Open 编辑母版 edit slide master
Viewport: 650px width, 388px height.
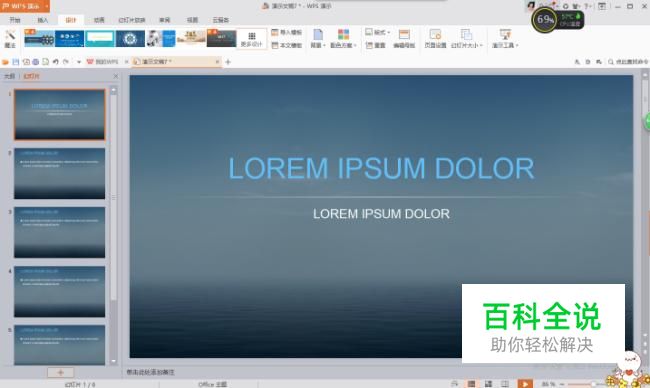click(404, 39)
